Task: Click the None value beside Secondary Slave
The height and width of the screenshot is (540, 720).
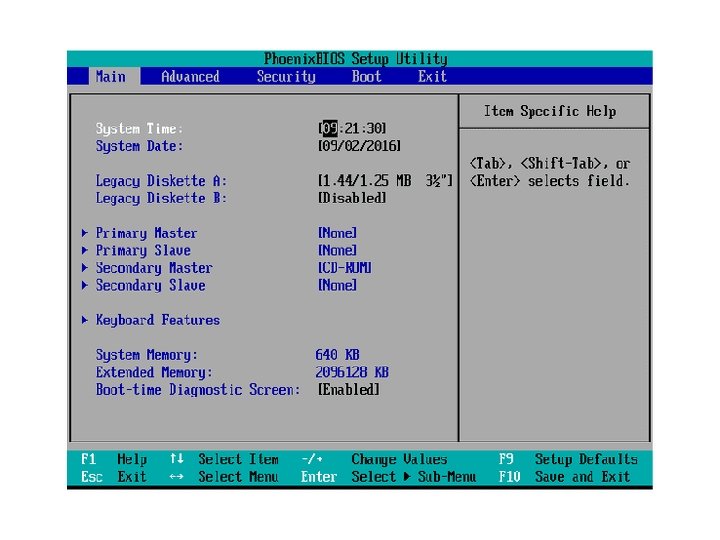Action: pos(338,285)
